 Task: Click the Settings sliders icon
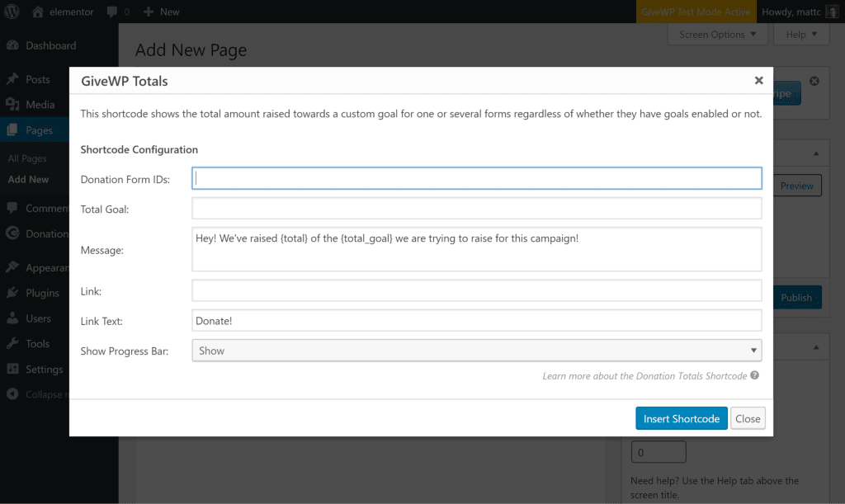pos(12,369)
